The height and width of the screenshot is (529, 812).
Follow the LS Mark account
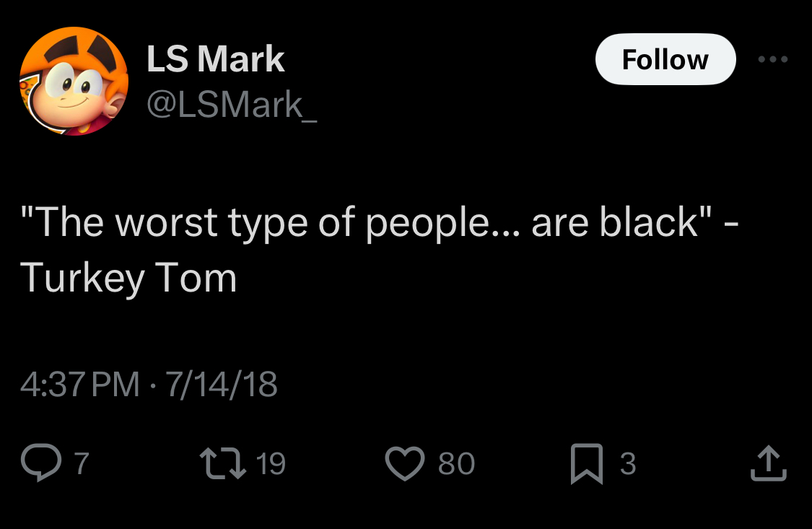pyautogui.click(x=665, y=59)
